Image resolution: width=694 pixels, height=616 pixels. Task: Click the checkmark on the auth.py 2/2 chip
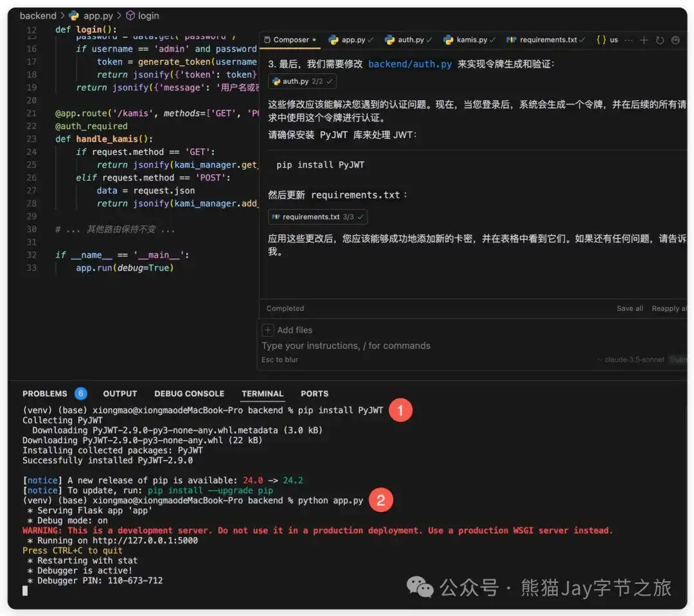(x=330, y=82)
